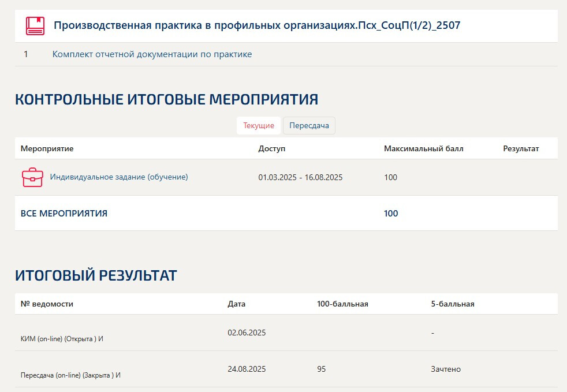This screenshot has height=392, width=567.
Task: Click the Зачтено grade result
Action: (x=446, y=369)
